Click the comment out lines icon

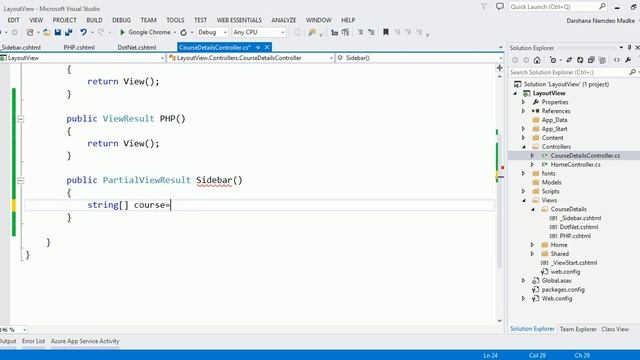click(x=360, y=32)
